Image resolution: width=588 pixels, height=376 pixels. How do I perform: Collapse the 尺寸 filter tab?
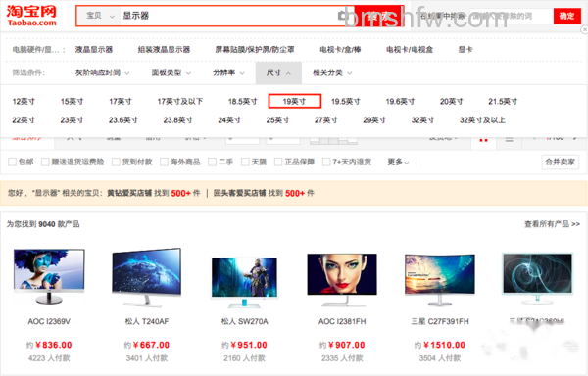click(x=278, y=73)
